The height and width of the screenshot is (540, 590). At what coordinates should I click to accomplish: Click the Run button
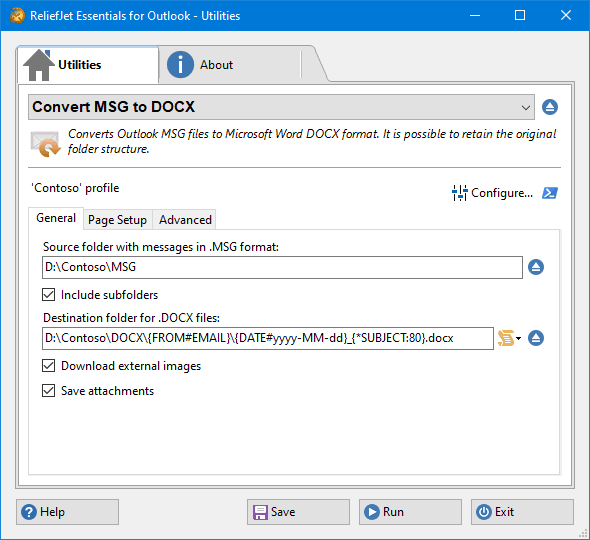[x=410, y=512]
